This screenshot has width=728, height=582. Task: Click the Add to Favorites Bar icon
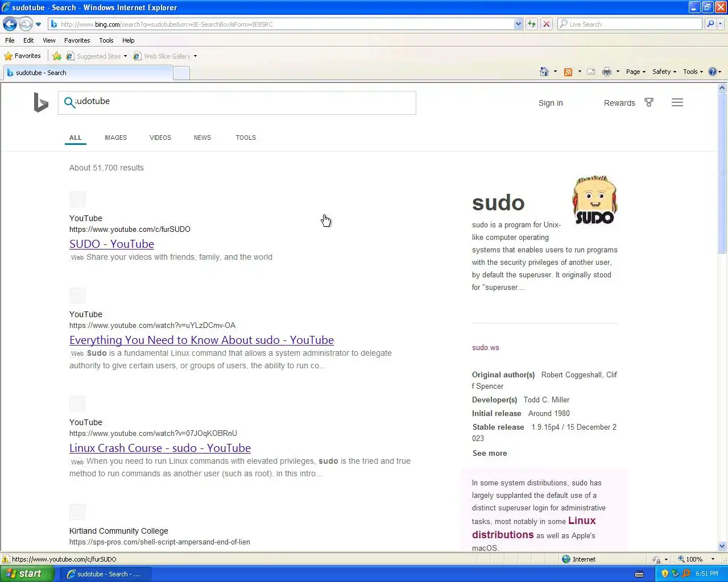[x=57, y=56]
